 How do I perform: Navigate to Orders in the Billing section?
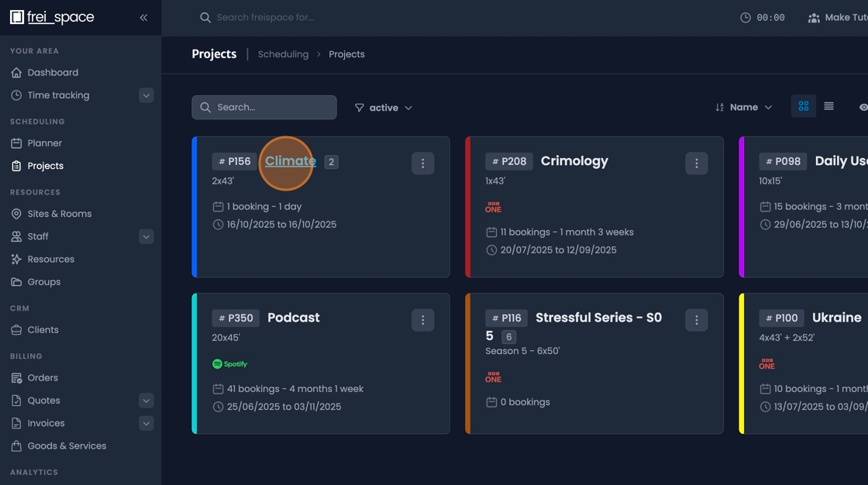tap(43, 377)
